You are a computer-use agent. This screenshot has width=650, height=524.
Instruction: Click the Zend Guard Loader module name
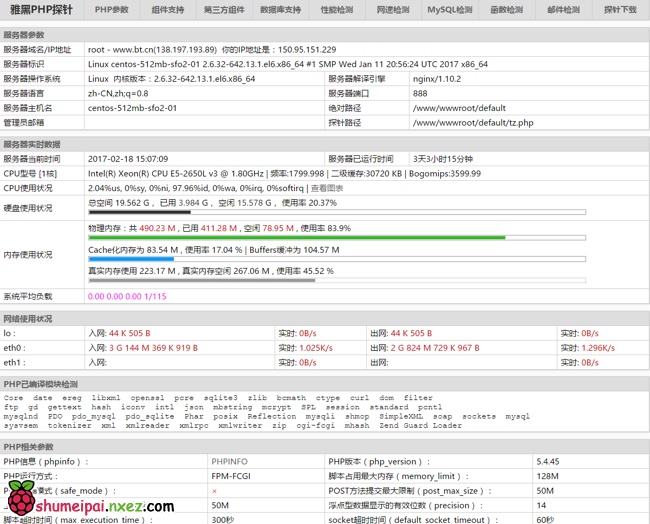pyautogui.click(x=420, y=426)
